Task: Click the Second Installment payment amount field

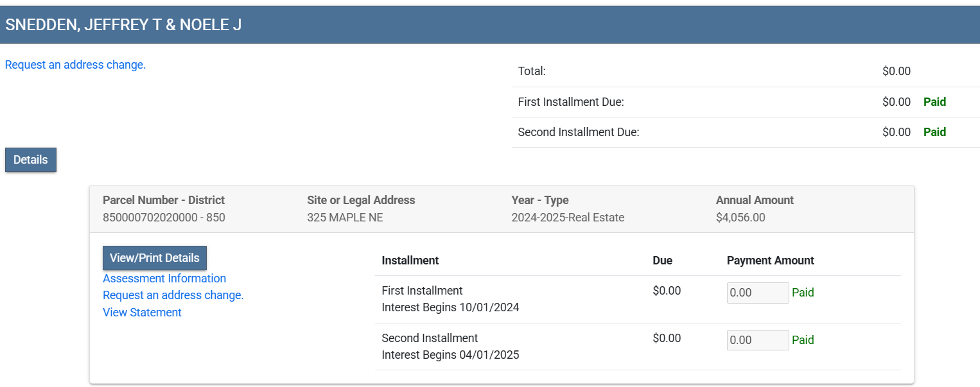Action: [x=757, y=340]
